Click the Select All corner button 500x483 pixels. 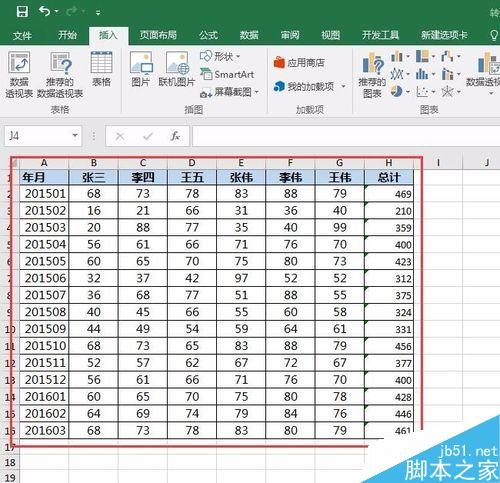[14, 163]
